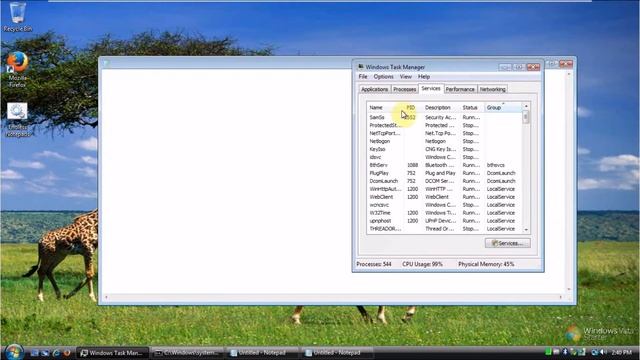The image size is (640, 360).
Task: Click the Processes: 544 status bar entry
Action: coord(374,264)
